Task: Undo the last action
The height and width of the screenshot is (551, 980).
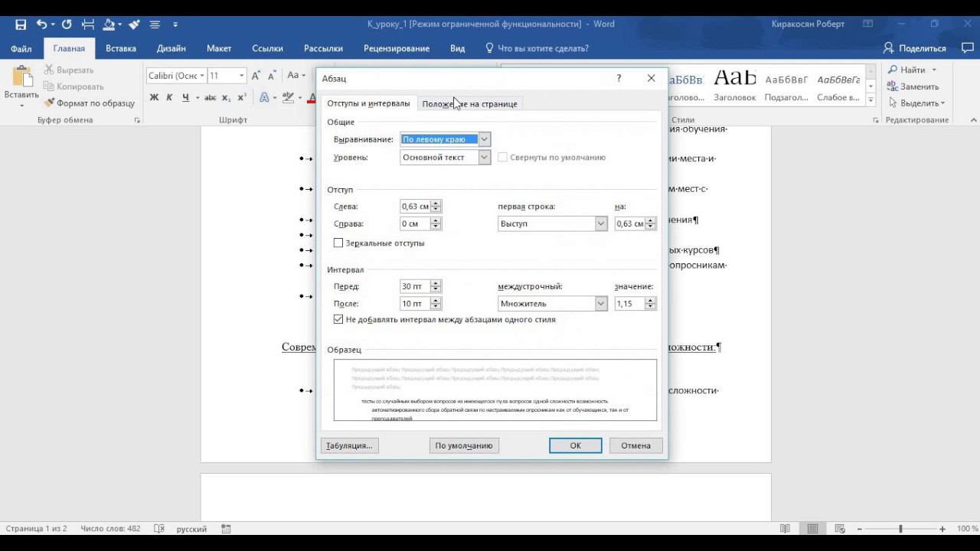Action: tap(41, 24)
